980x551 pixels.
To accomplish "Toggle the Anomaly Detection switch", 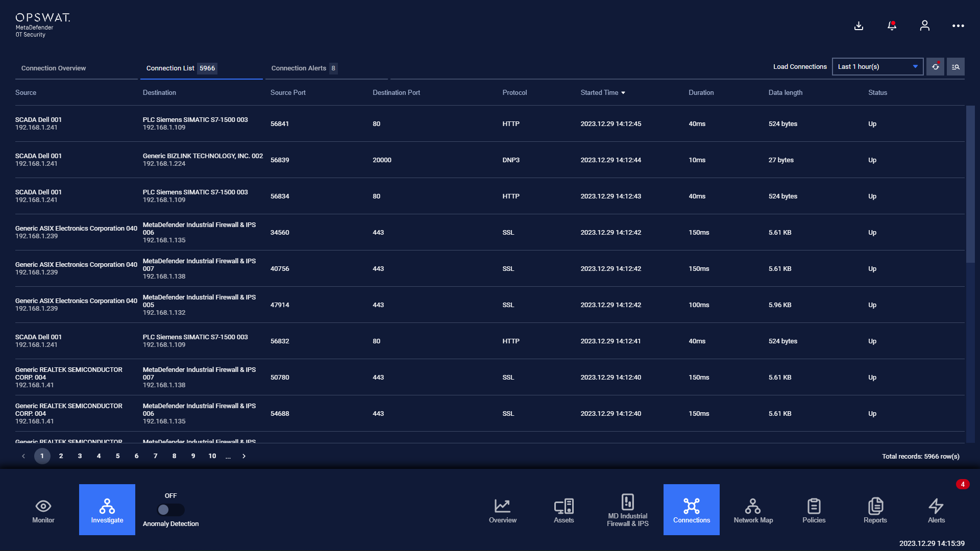I will pos(171,510).
